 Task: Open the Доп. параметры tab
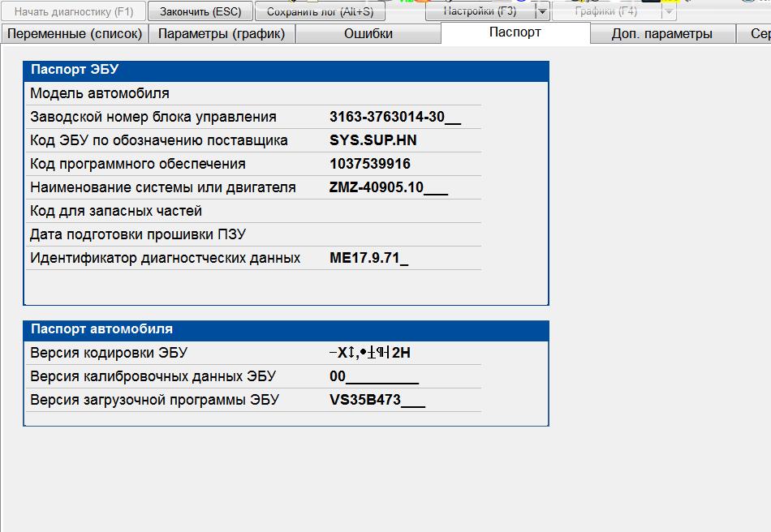tap(661, 34)
